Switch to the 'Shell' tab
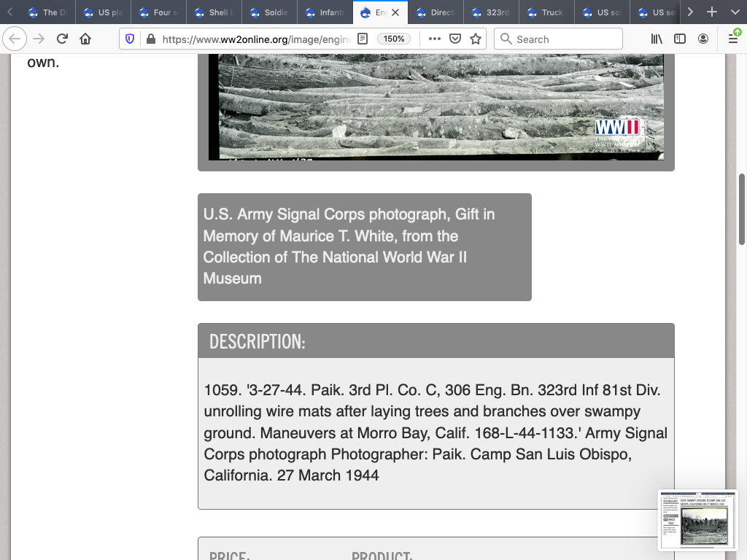Screen dimensions: 747x560 click(x=212, y=12)
